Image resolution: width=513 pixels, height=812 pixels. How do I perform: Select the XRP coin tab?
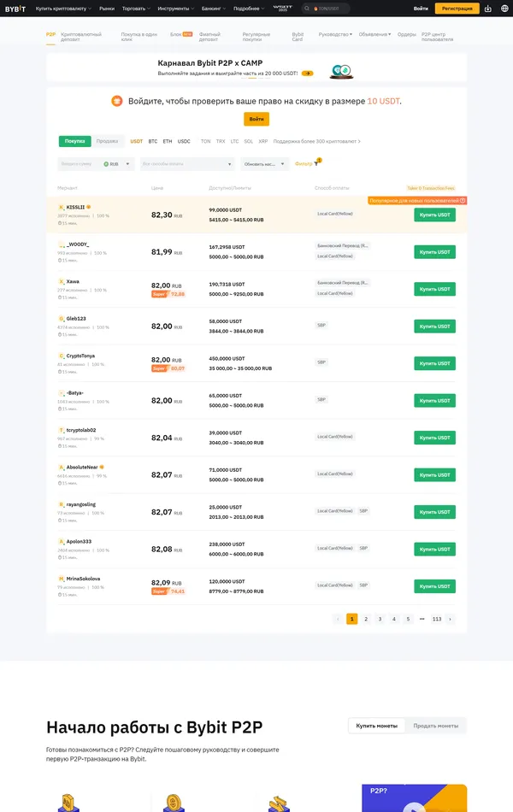263,141
